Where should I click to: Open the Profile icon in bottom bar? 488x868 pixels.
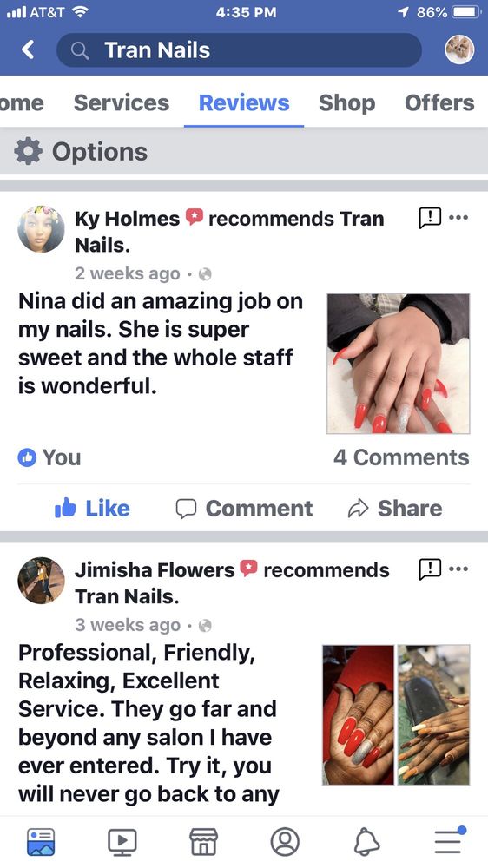pyautogui.click(x=285, y=841)
